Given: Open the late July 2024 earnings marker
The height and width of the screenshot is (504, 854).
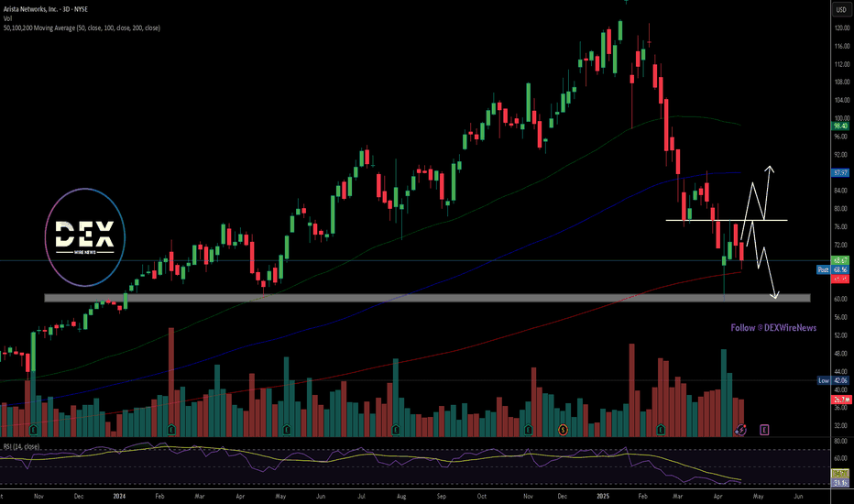Looking at the screenshot, I should (x=396, y=430).
